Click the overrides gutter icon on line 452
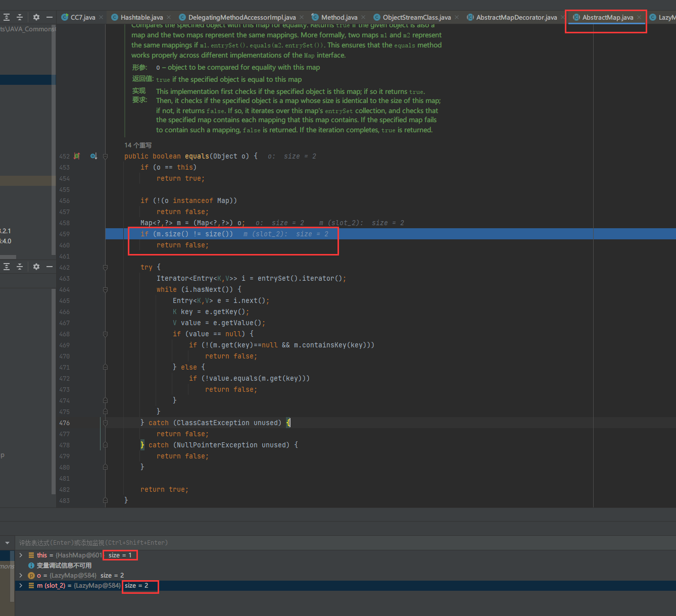Image resolution: width=676 pixels, height=616 pixels. pos(77,156)
